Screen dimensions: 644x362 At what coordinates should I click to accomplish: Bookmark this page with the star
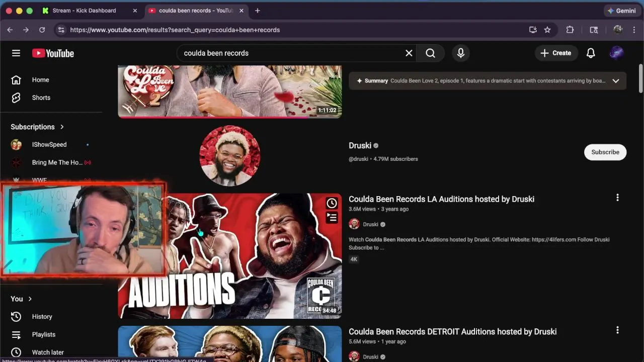(x=547, y=30)
